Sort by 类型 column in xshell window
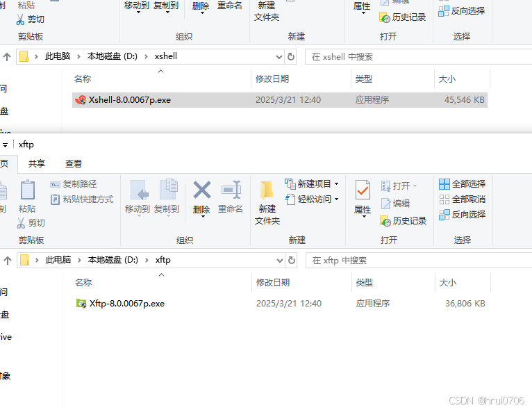This screenshot has width=532, height=410. point(364,79)
